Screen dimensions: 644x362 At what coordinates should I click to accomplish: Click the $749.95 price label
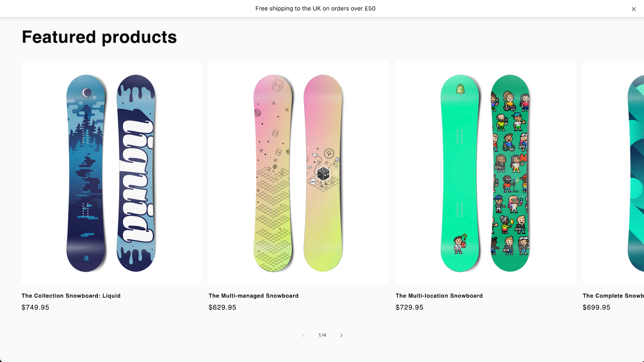tap(35, 307)
